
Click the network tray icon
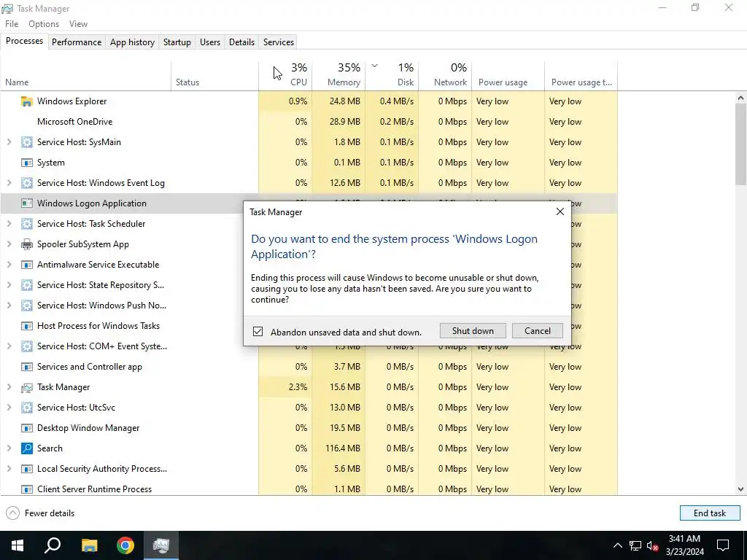pyautogui.click(x=635, y=545)
